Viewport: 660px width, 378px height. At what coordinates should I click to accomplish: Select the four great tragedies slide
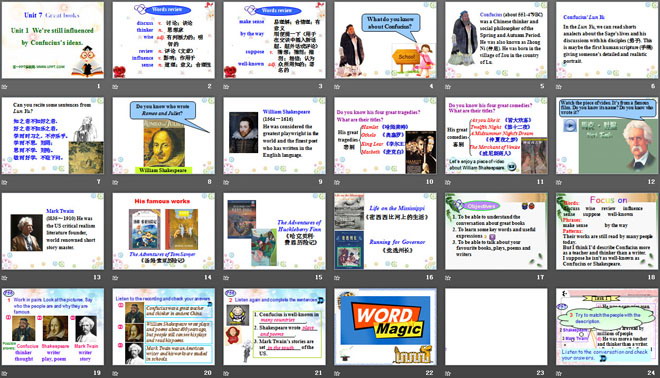[385, 136]
